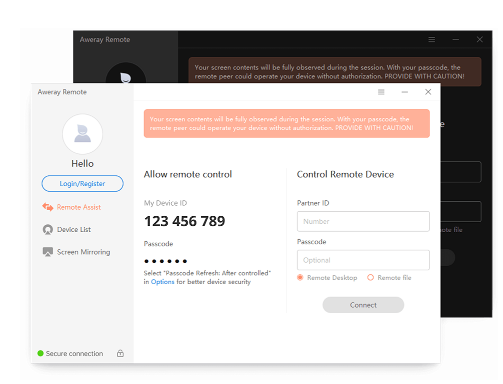503x384 pixels.
Task: Open the Device List section
Action: point(67,229)
